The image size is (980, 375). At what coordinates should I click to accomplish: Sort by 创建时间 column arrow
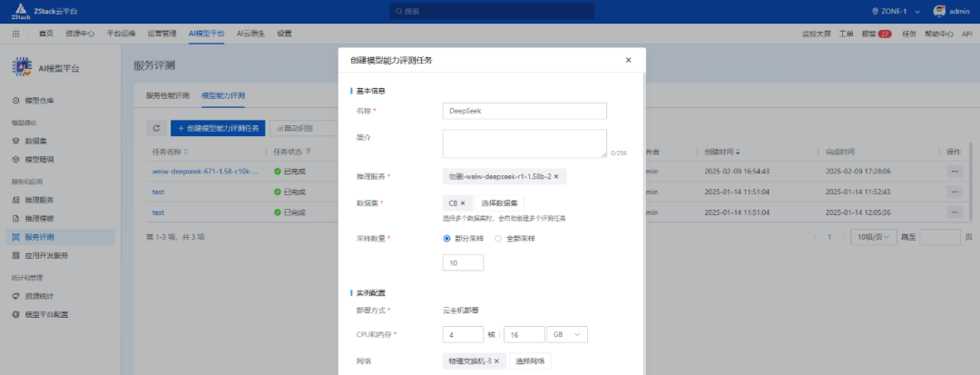[x=738, y=152]
